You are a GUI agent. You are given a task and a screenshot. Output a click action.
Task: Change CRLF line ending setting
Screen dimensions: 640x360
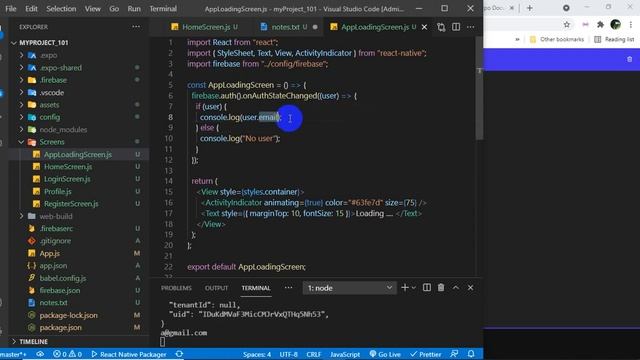click(313, 354)
